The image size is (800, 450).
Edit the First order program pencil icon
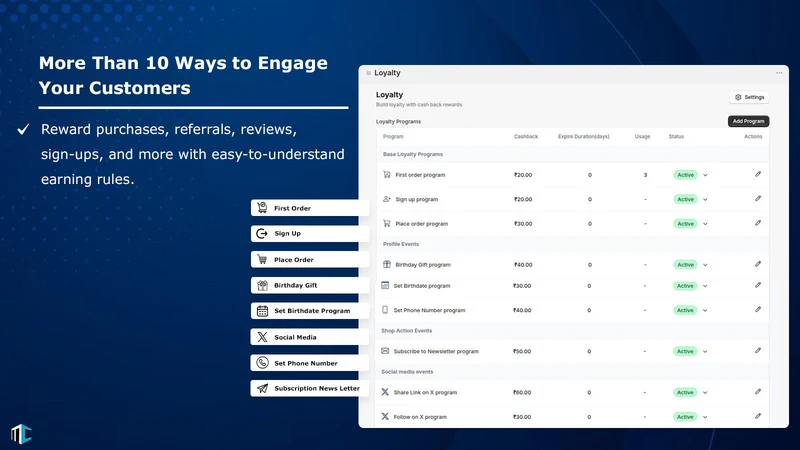point(758,174)
